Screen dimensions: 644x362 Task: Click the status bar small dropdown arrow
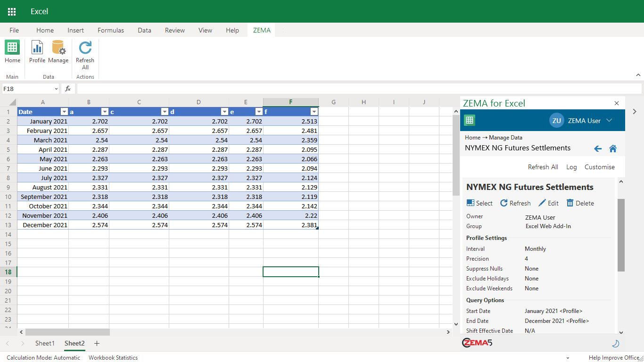568,358
